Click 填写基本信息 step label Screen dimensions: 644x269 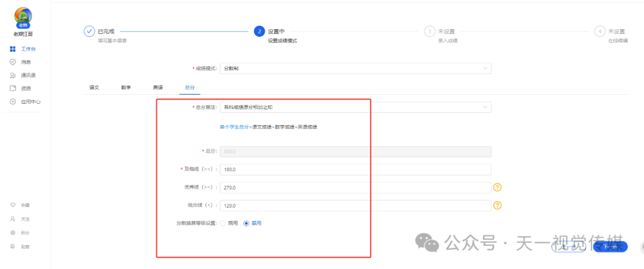point(112,41)
